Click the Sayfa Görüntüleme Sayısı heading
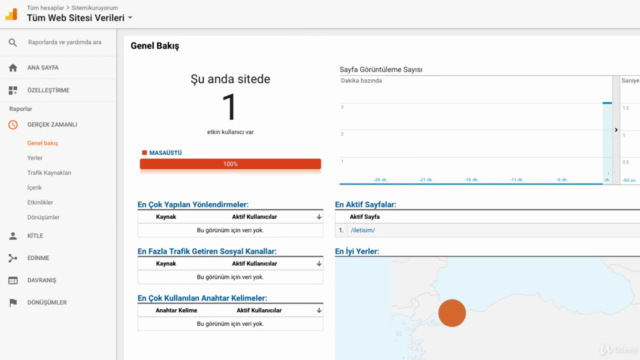This screenshot has height=360, width=640. point(381,69)
